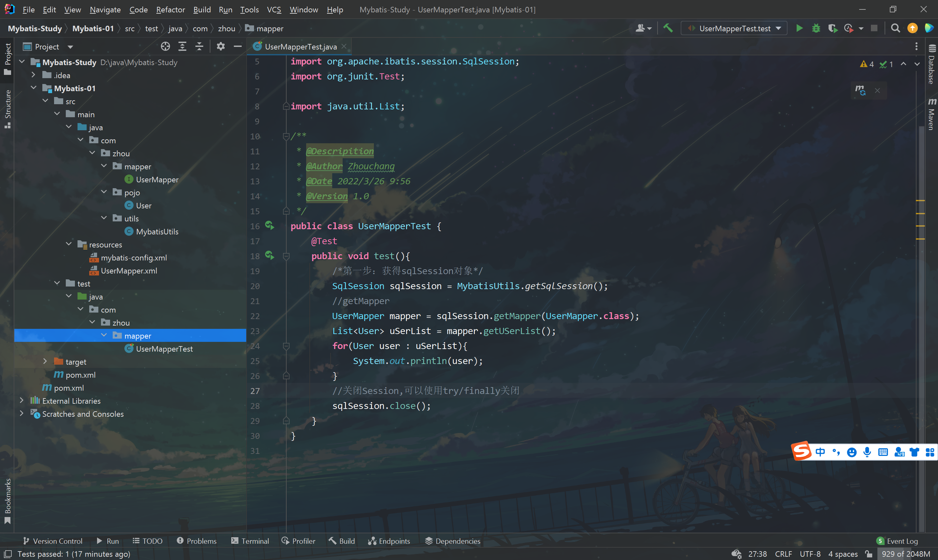
Task: Run test via gutter icon at class UserMapperTest
Action: point(269,225)
